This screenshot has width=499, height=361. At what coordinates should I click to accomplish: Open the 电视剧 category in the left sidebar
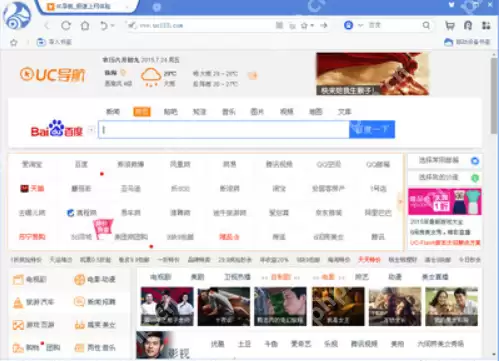(x=29, y=279)
